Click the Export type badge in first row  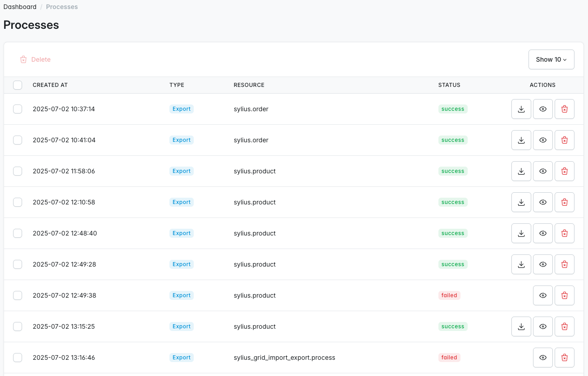pyautogui.click(x=182, y=109)
